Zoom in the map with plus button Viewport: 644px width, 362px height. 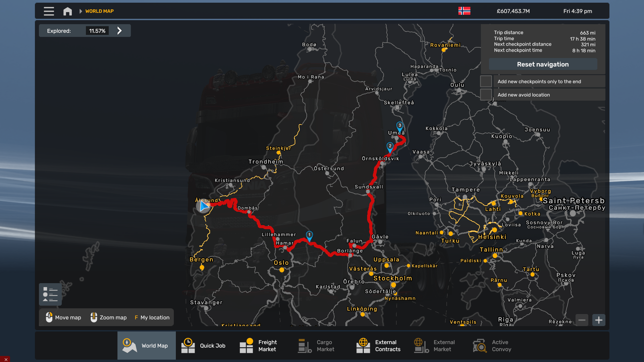pos(598,320)
